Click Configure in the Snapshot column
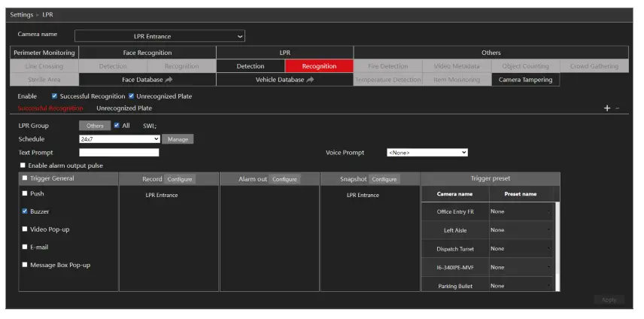644x319 pixels. click(384, 179)
